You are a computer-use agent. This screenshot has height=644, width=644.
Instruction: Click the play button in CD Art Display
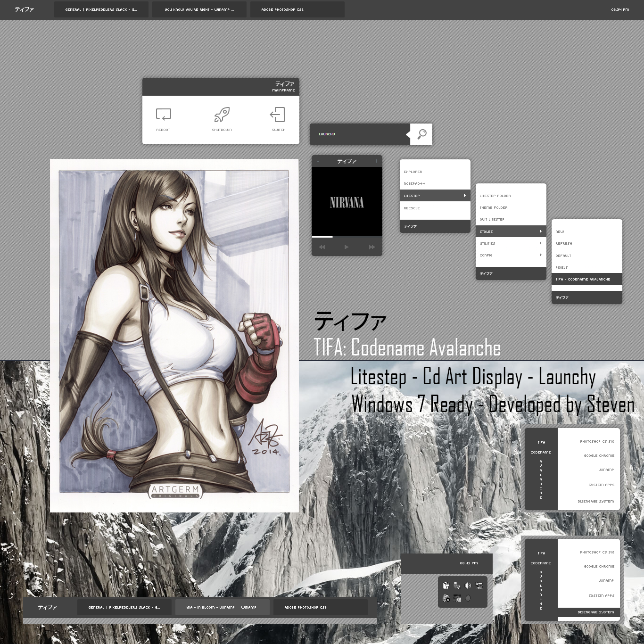(347, 247)
